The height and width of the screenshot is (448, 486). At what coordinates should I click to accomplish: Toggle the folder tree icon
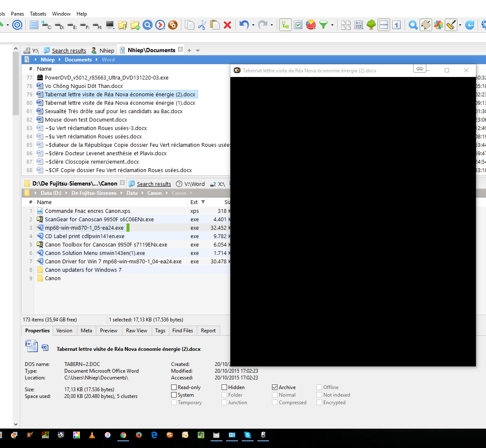point(371,25)
